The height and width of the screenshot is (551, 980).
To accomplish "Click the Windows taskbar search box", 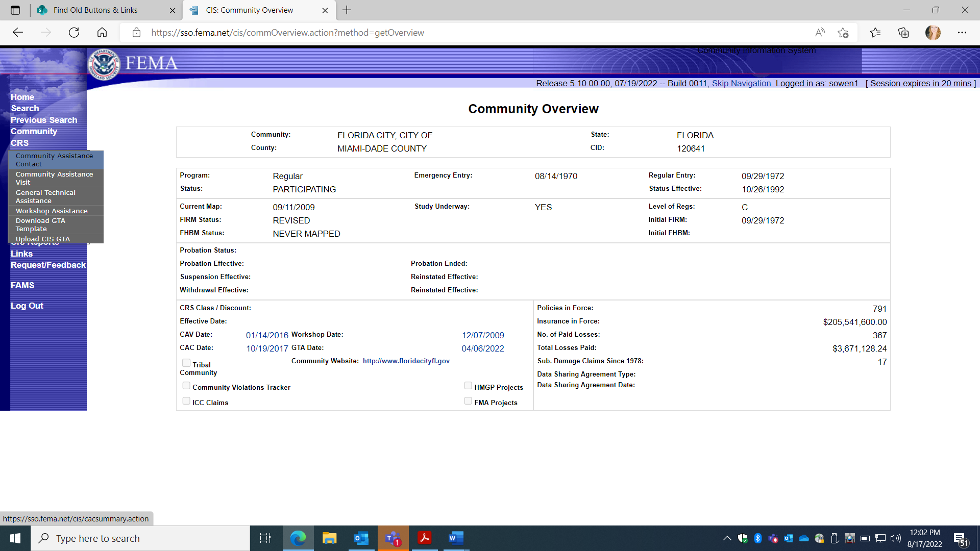I will pos(140,538).
